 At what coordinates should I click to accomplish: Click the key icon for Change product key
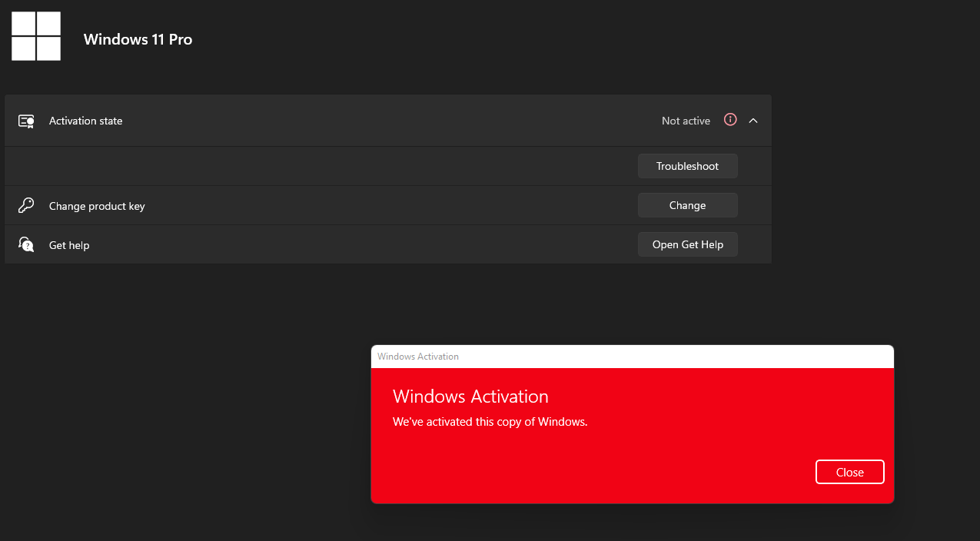[x=26, y=205]
